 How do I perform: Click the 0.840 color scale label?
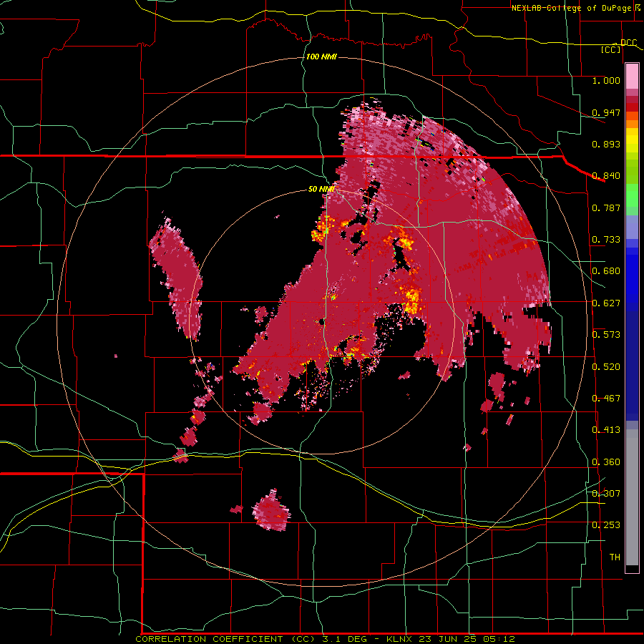(x=606, y=176)
